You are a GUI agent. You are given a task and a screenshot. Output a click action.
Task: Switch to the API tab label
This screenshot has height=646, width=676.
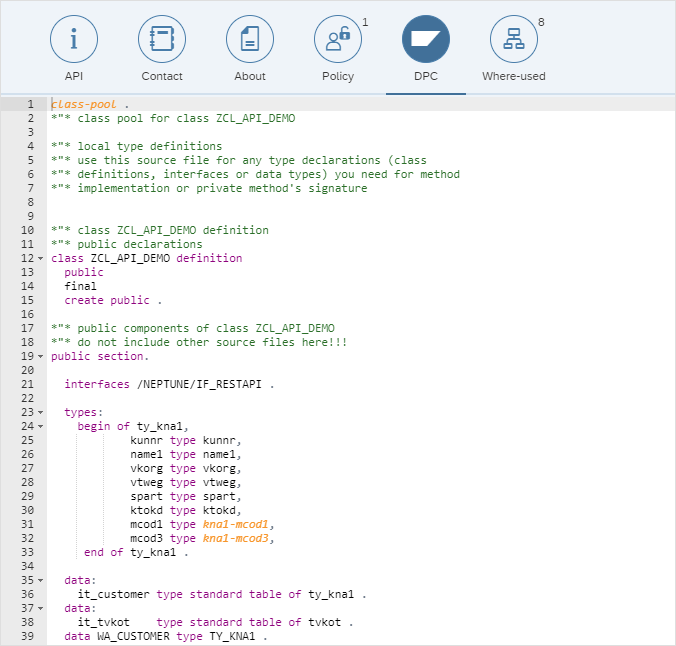(74, 76)
